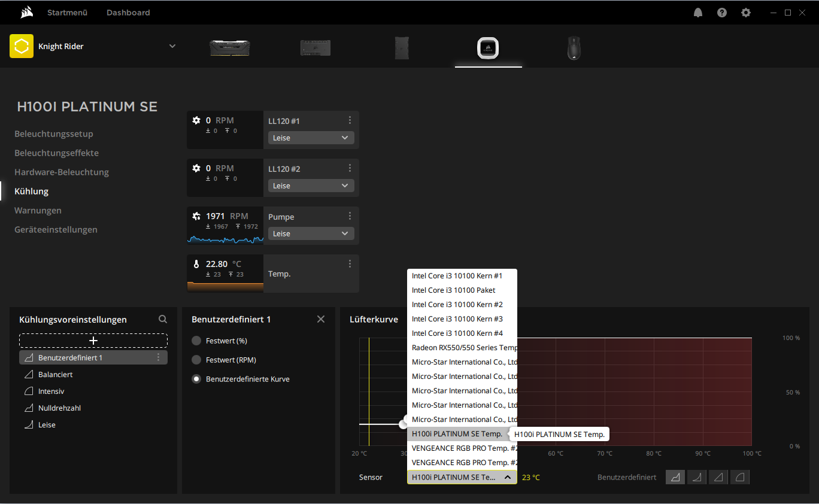This screenshot has width=819, height=504.
Task: Go to Beleuchtungssetup section
Action: 54,134
